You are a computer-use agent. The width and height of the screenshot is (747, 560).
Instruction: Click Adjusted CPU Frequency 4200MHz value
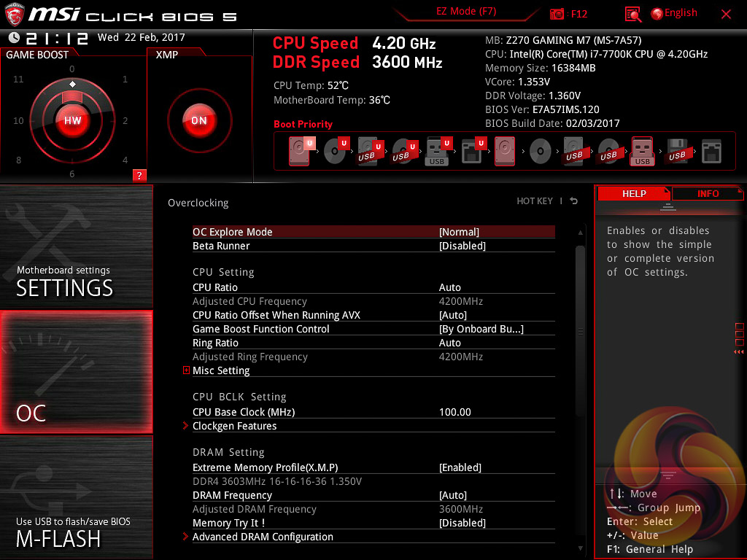[461, 301]
